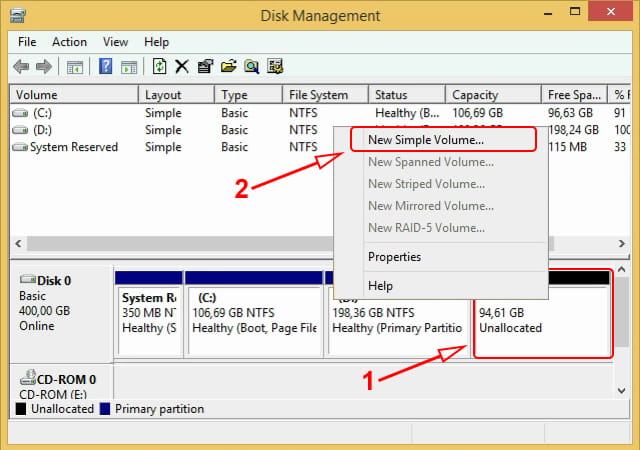Screen dimensions: 640x450
Task: Click the CD-ROM (E:) label
Action: point(53,394)
